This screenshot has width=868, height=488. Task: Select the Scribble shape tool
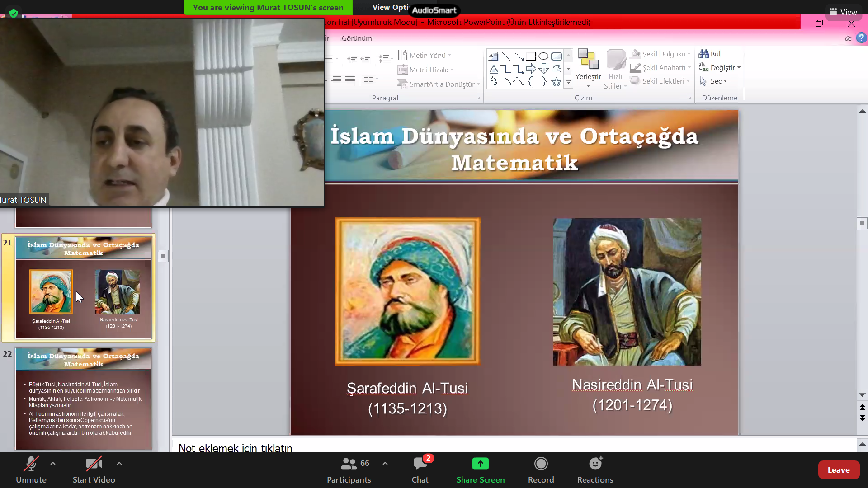coord(493,82)
